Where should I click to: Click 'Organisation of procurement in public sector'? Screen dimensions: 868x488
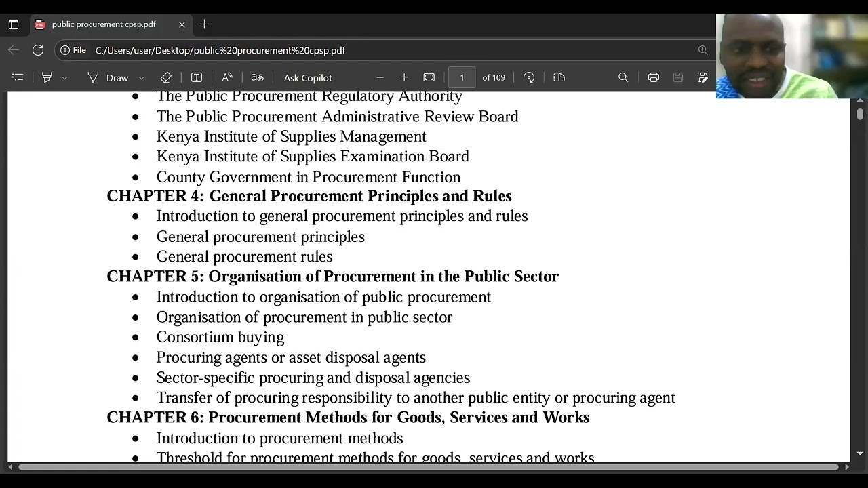coord(304,317)
